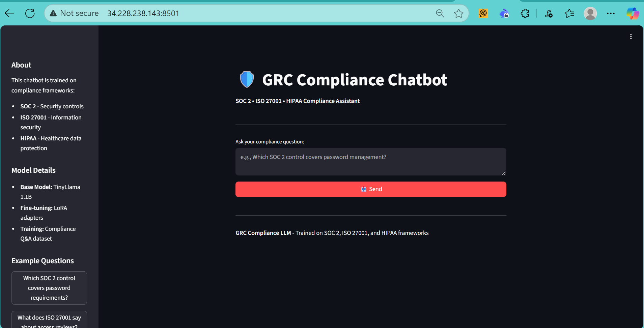Click the shield icon next to the chatbot title

[x=246, y=79]
